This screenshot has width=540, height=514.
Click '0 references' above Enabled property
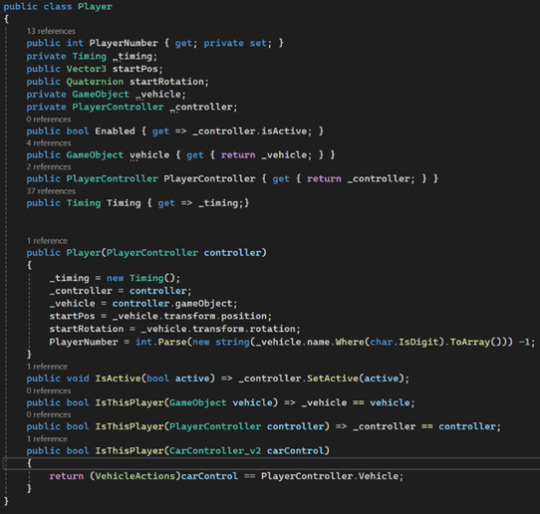[49, 119]
